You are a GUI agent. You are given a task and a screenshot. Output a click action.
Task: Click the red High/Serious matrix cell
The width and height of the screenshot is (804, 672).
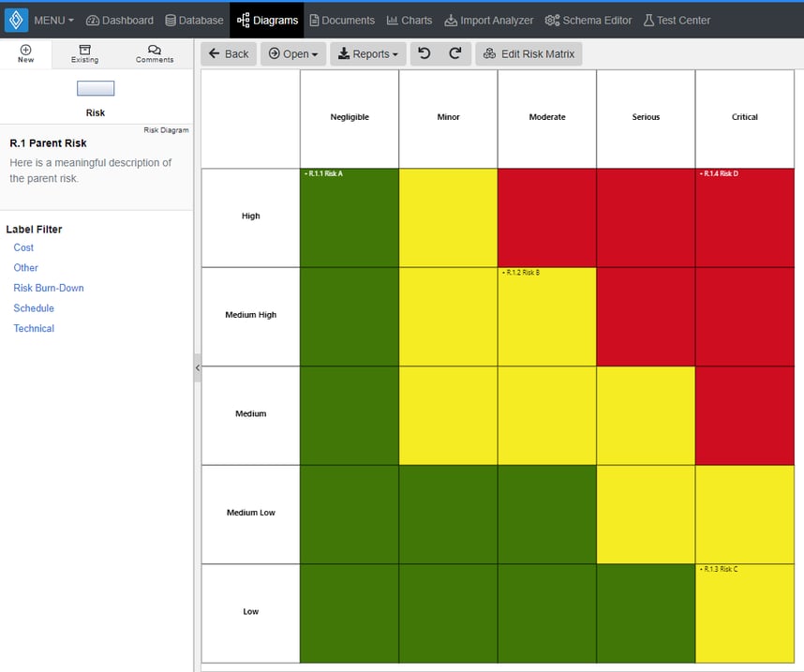point(645,216)
